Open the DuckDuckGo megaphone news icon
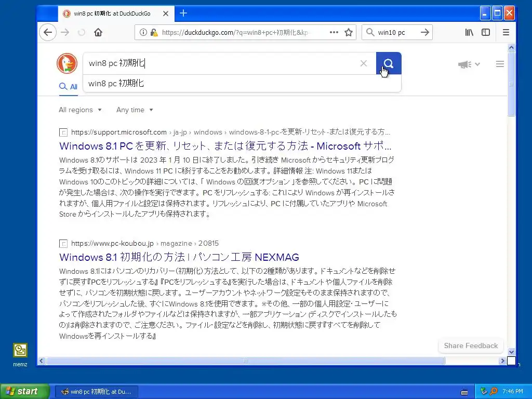532x399 pixels. [465, 64]
